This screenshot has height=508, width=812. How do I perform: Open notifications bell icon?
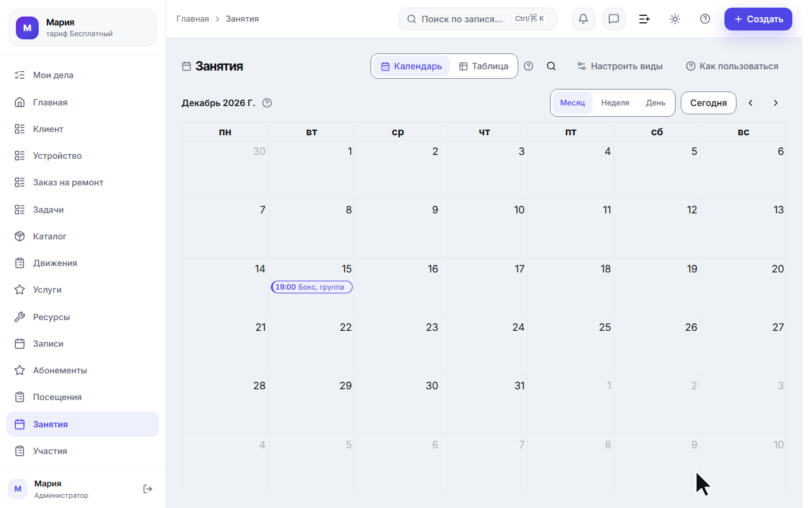pyautogui.click(x=583, y=19)
